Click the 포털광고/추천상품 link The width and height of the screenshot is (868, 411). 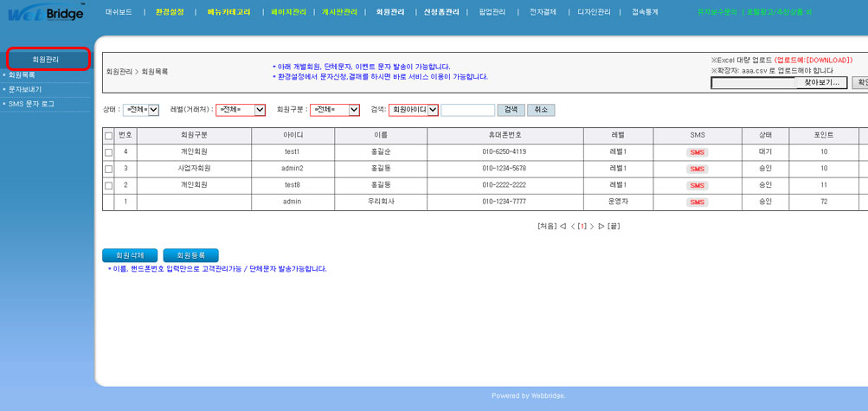[x=779, y=11]
